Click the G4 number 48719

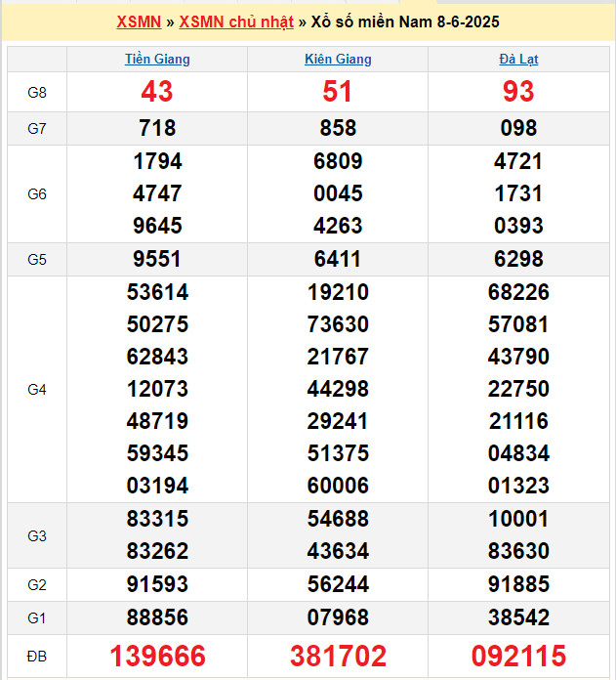(157, 421)
